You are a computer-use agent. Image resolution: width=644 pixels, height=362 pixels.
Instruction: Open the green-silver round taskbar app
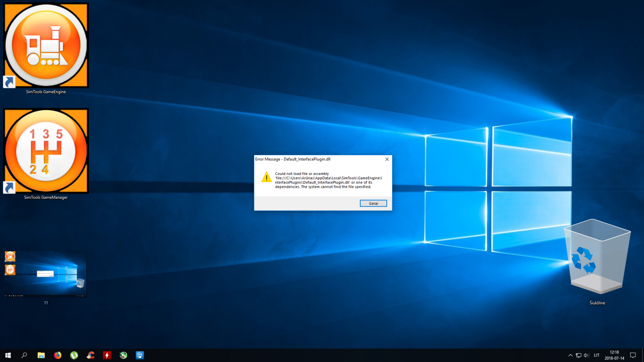point(124,355)
